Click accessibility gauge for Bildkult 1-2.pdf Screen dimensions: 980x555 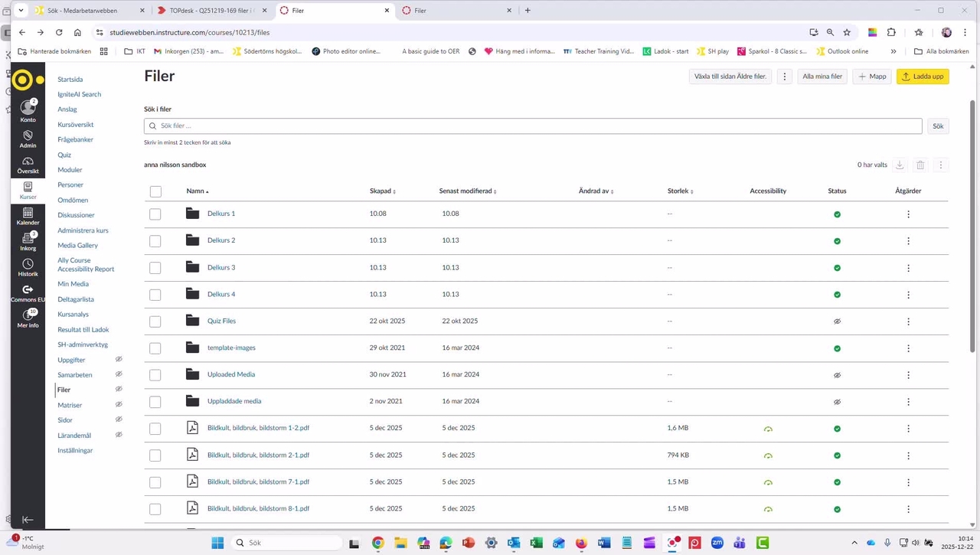point(768,429)
